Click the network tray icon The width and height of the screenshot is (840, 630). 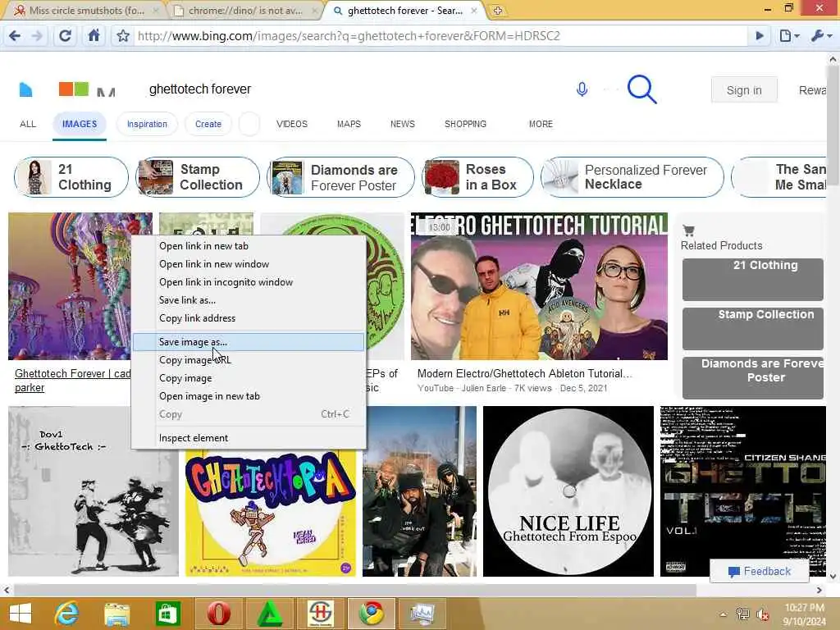point(742,614)
